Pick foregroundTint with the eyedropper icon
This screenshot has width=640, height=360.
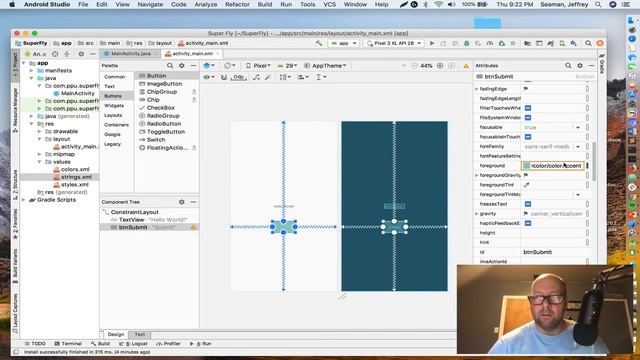click(527, 185)
